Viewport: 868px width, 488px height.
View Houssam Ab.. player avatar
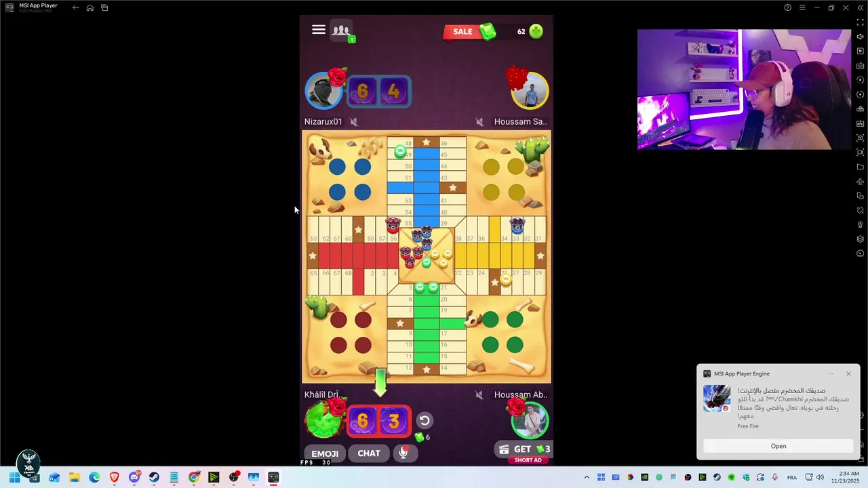point(530,420)
